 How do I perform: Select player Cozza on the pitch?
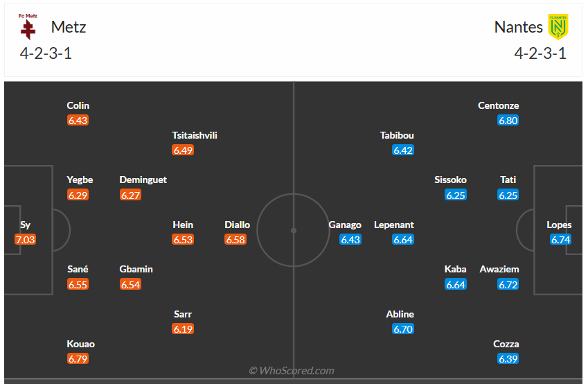(x=506, y=344)
